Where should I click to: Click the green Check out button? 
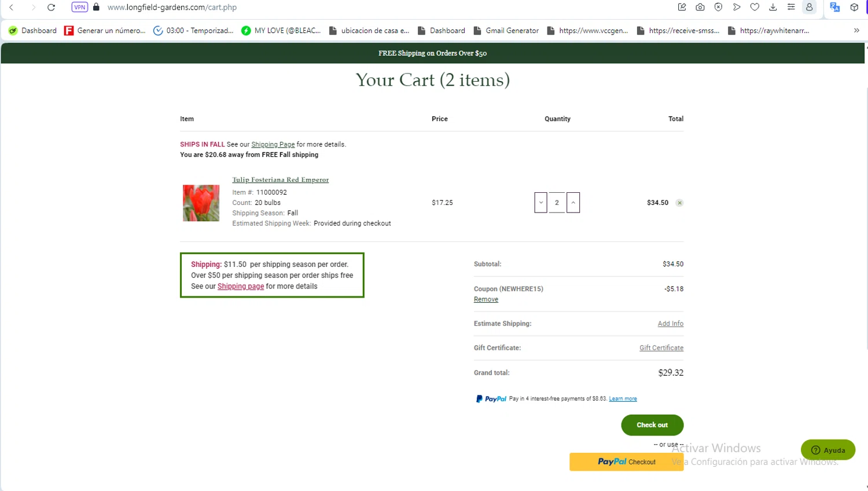coord(652,425)
